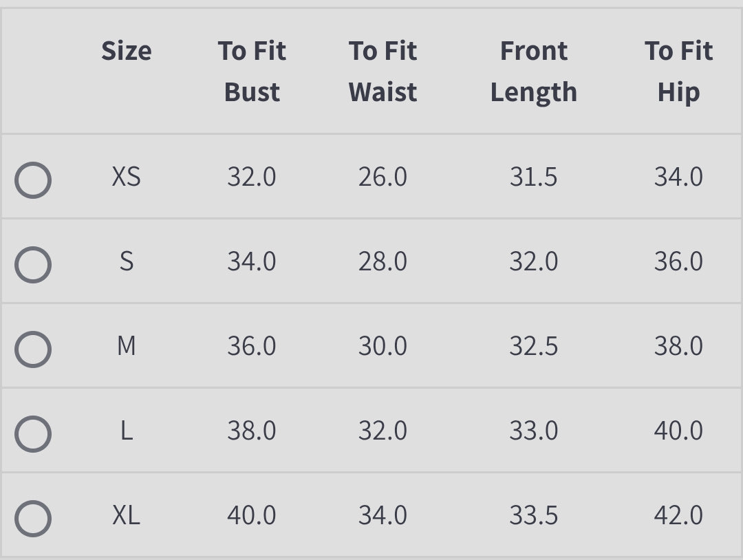This screenshot has height=560, width=743.
Task: Click the Size column header
Action: coord(127,51)
